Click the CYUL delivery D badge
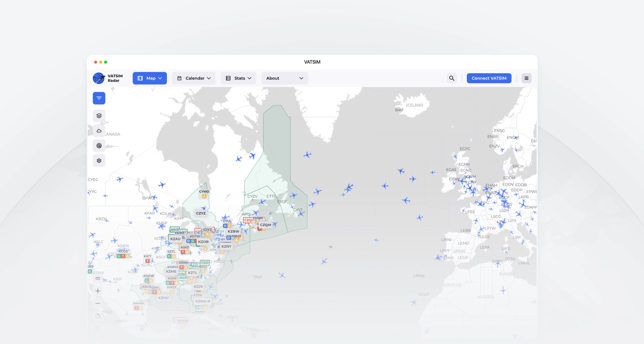Viewport: 644px width, 344px height. click(x=225, y=226)
